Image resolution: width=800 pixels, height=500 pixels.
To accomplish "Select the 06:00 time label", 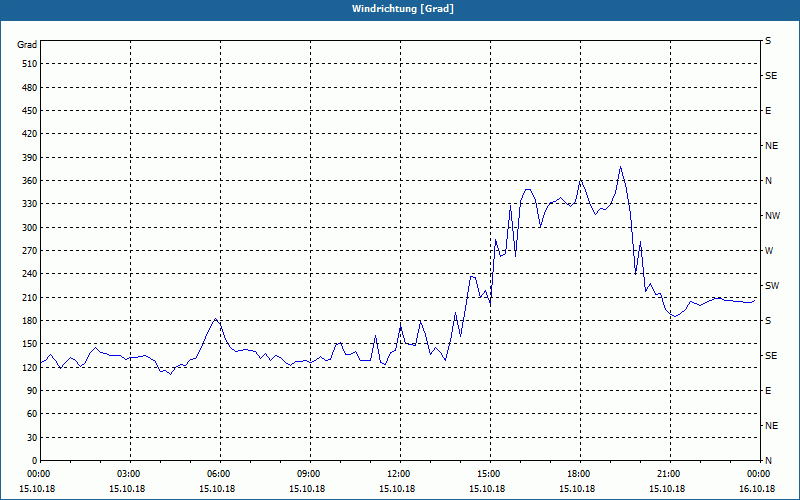I will (220, 474).
